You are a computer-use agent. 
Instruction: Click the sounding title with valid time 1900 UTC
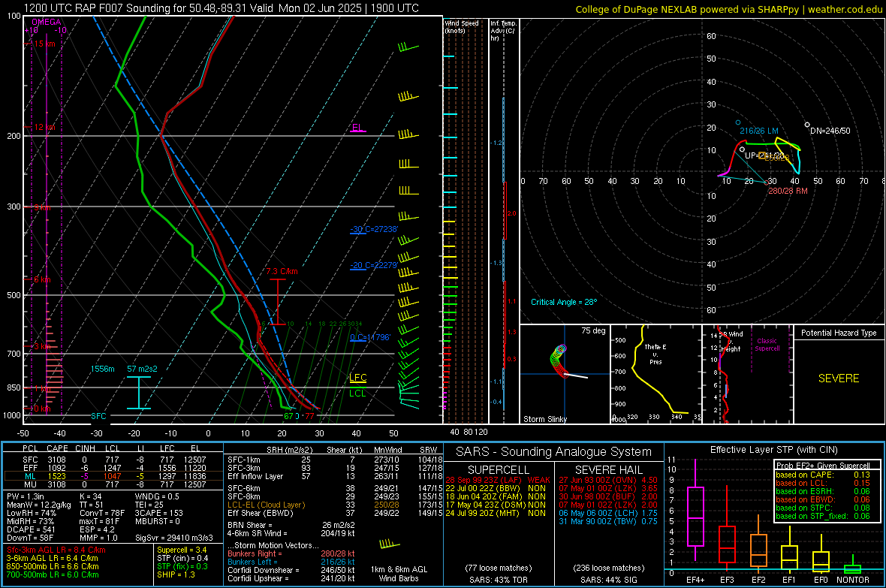(x=221, y=8)
